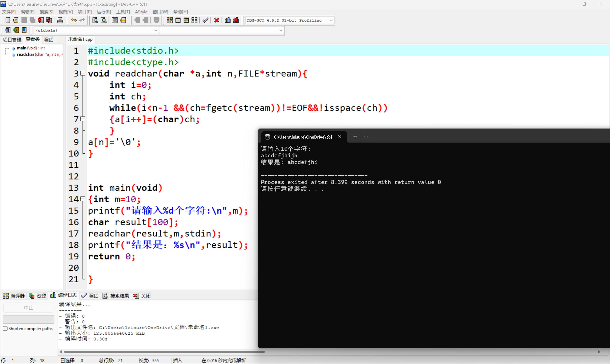Image resolution: width=610 pixels, height=364 pixels.
Task: Open the TDM-GCC compiler set dropdown
Action: pos(331,20)
